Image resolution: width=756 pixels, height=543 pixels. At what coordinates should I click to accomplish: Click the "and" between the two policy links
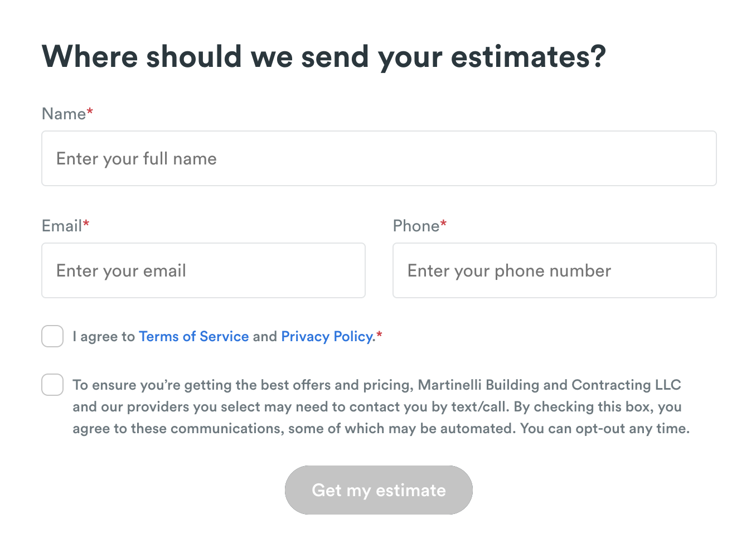[265, 337]
